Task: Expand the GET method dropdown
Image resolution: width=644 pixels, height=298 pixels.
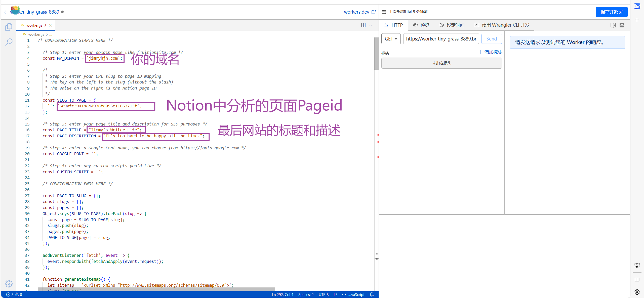Action: pos(391,39)
